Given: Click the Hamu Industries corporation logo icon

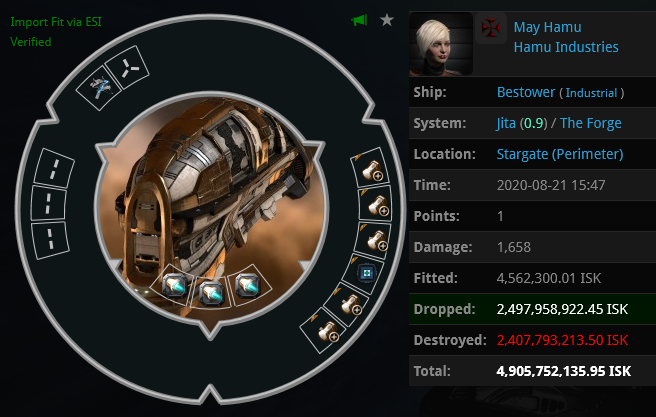Looking at the screenshot, I should (x=491, y=28).
